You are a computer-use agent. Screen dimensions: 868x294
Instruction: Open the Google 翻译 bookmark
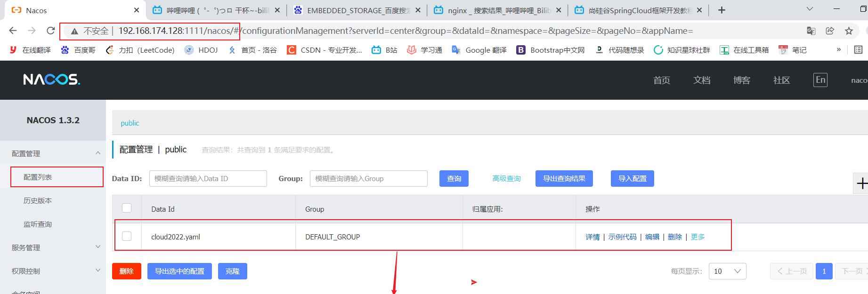tap(479, 50)
